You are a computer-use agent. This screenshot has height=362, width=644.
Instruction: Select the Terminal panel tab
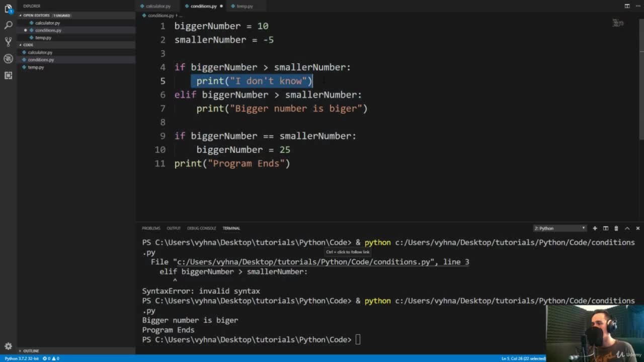231,228
